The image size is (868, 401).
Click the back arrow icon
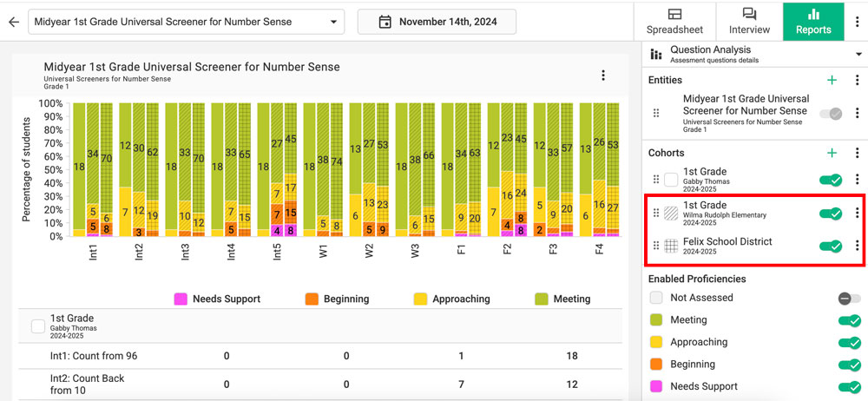click(x=14, y=23)
